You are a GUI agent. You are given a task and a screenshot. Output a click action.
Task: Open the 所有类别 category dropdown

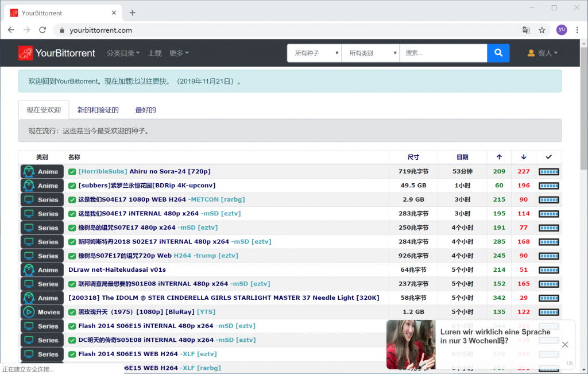tap(370, 53)
